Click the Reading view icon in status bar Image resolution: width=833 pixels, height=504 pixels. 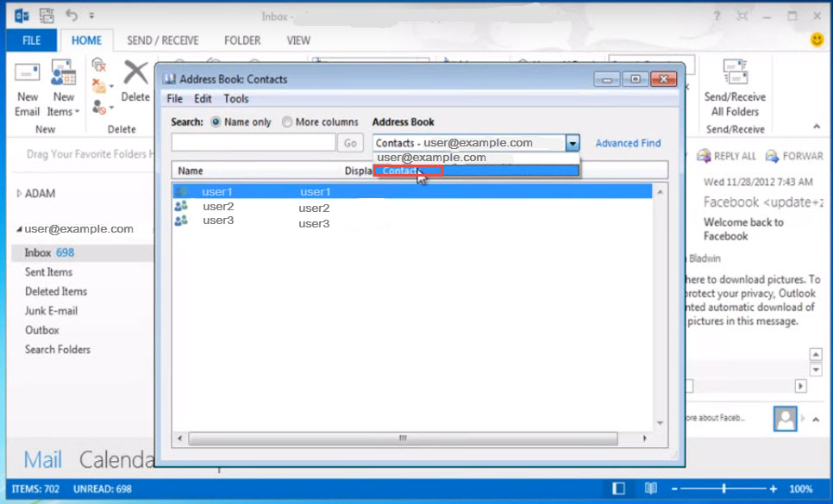pos(651,488)
